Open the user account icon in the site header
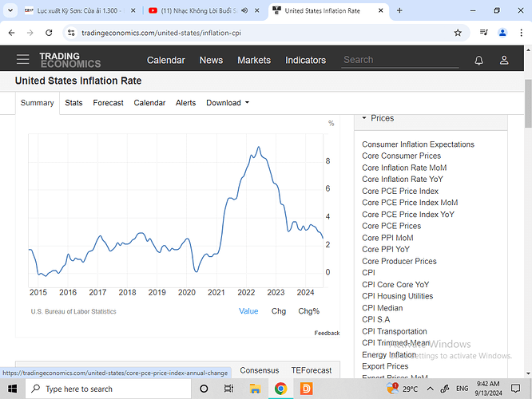Image resolution: width=532 pixels, height=399 pixels. pos(504,60)
